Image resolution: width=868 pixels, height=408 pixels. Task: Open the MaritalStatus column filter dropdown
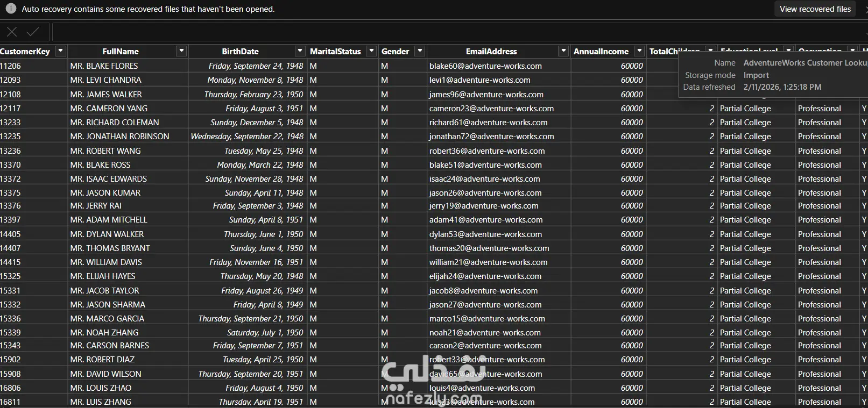point(371,51)
